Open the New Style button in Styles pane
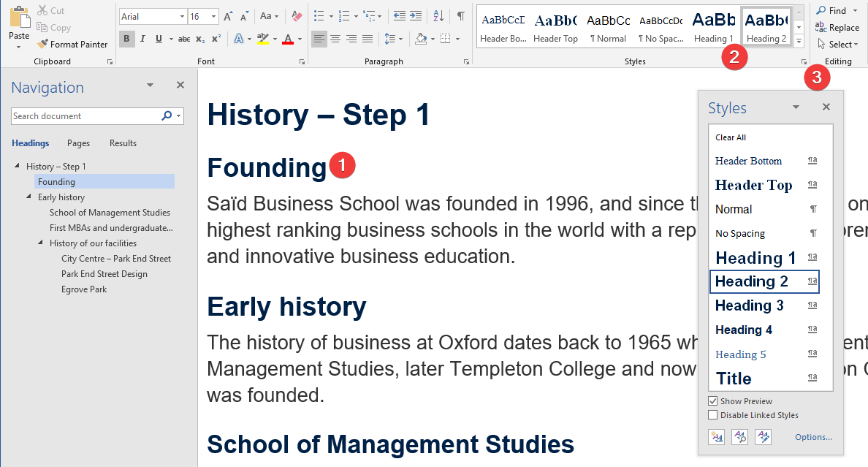This screenshot has width=868, height=467. point(716,437)
